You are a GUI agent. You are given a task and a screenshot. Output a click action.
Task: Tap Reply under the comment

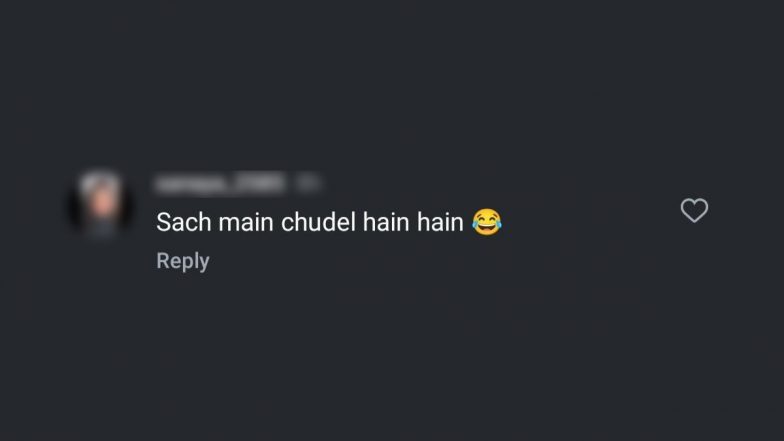pos(183,261)
